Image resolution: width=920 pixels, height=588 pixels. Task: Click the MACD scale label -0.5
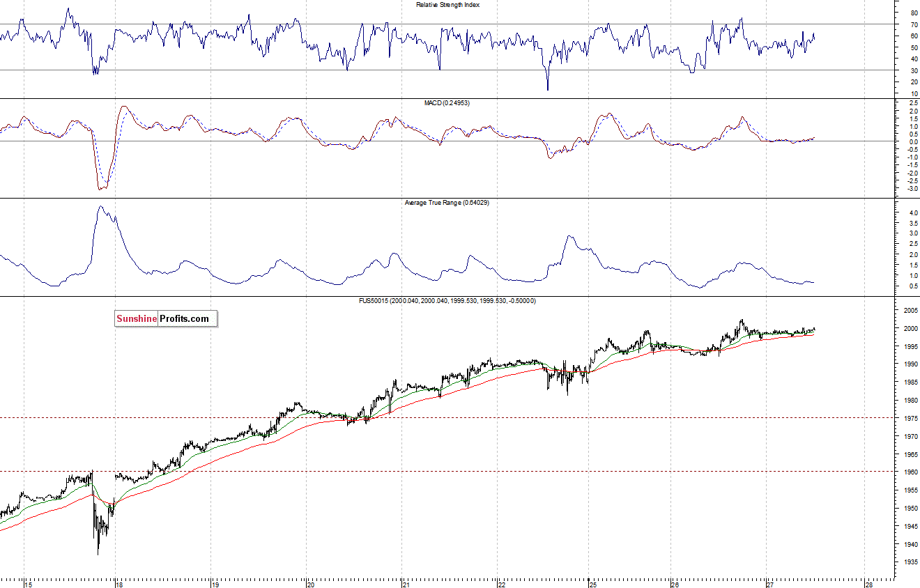912,149
